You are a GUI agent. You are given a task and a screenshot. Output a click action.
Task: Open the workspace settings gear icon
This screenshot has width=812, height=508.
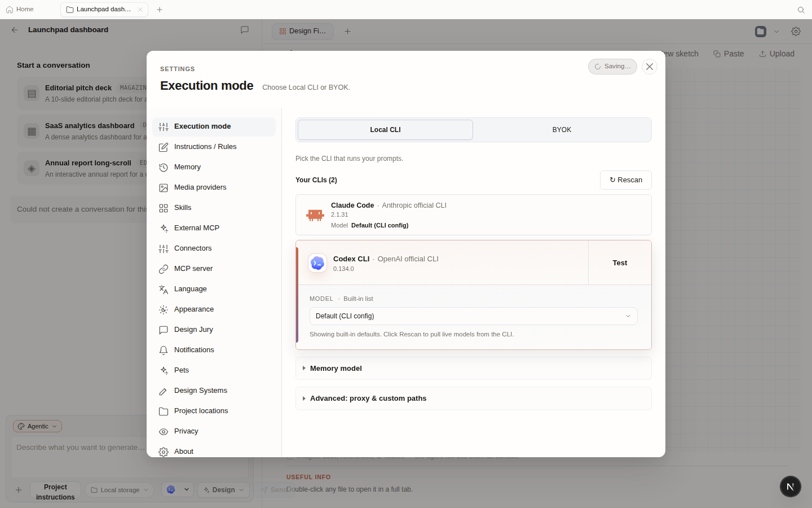pyautogui.click(x=796, y=32)
